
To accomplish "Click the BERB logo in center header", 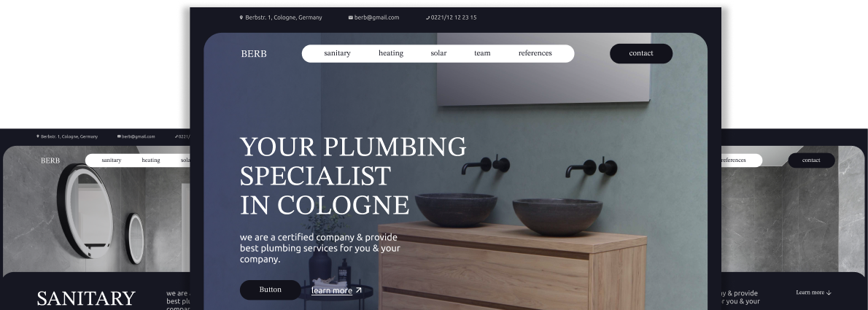I will click(x=254, y=54).
